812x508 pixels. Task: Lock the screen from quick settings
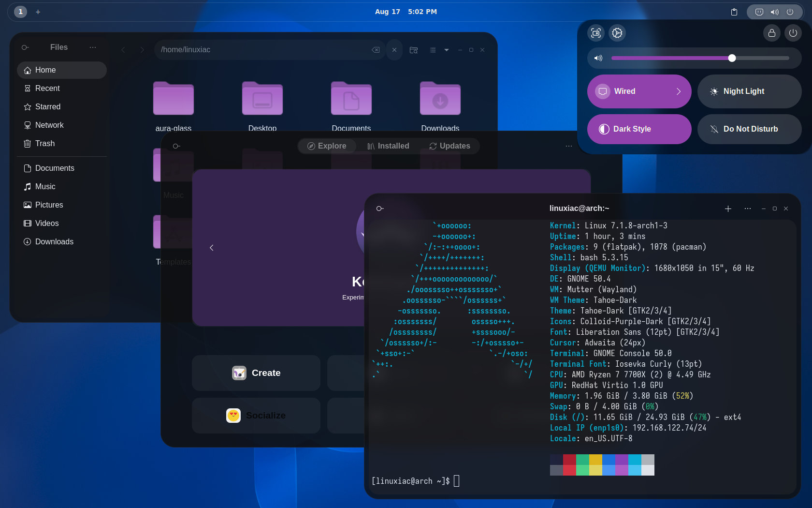coord(772,33)
